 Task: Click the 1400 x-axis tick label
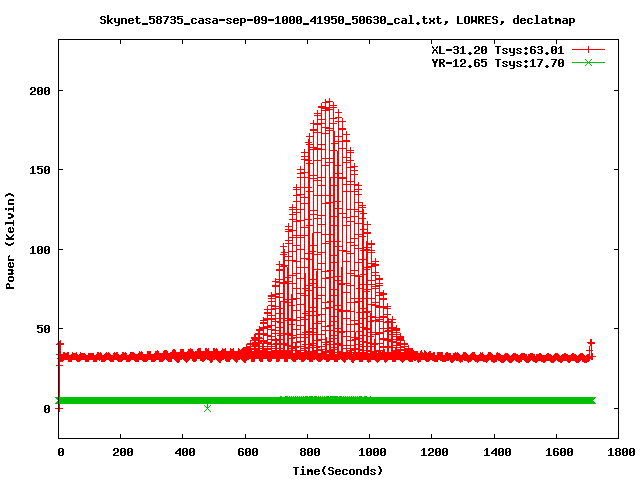[497, 452]
